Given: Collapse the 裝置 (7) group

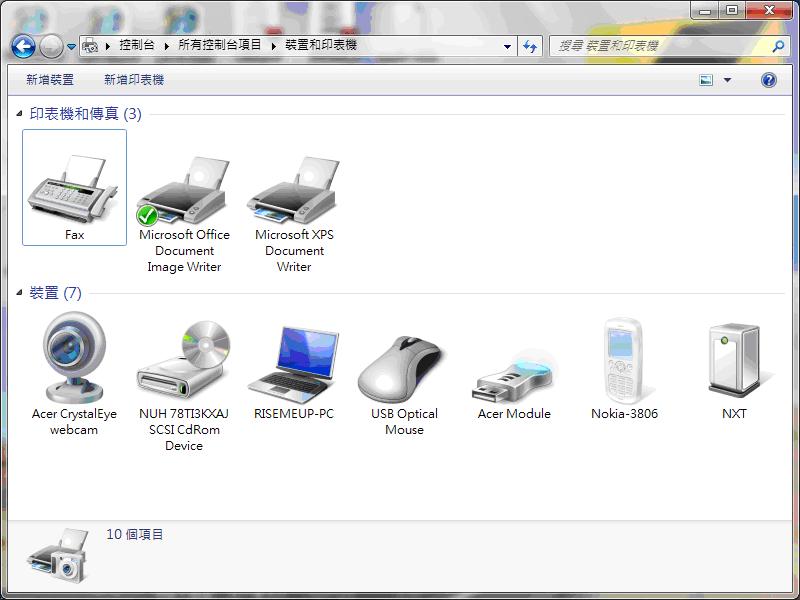Looking at the screenshot, I should 19,292.
